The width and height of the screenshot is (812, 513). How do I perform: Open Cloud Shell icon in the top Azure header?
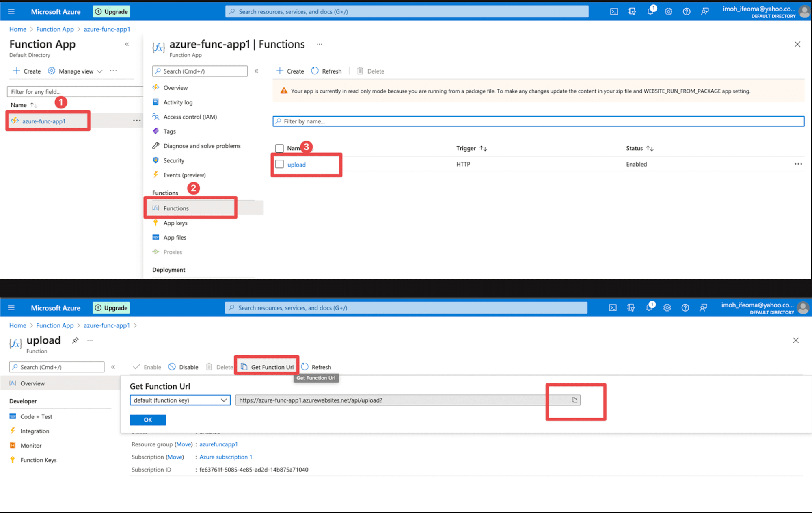click(x=614, y=11)
